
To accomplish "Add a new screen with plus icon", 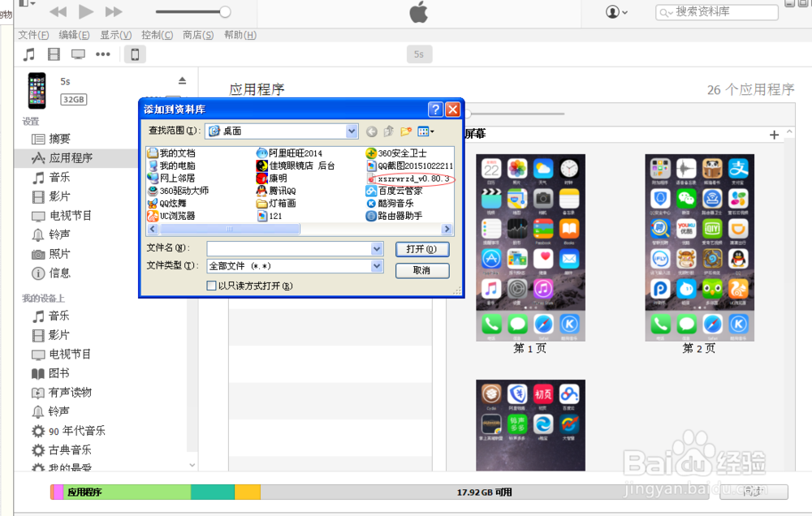I will tap(774, 135).
